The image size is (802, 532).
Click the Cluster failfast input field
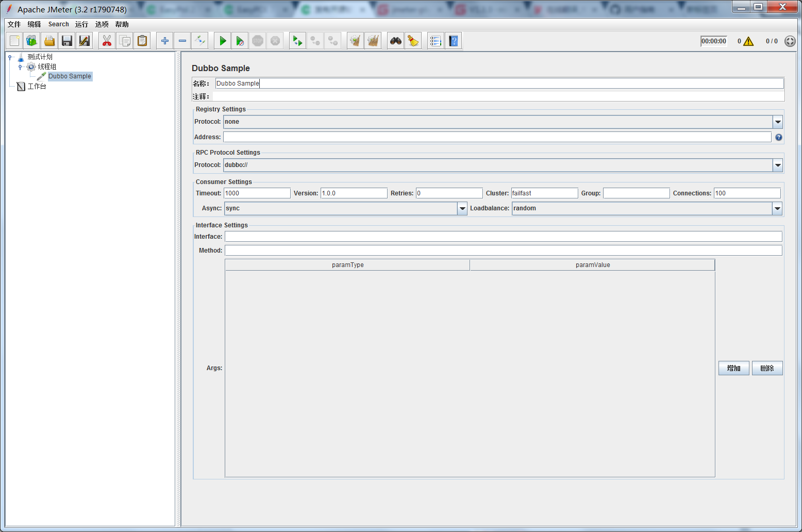(x=545, y=193)
